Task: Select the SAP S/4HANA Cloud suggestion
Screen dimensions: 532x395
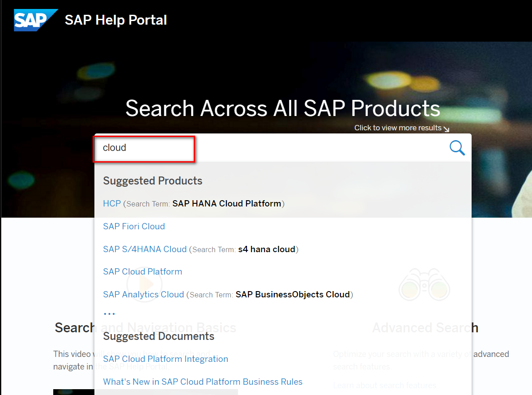Action: [145, 249]
